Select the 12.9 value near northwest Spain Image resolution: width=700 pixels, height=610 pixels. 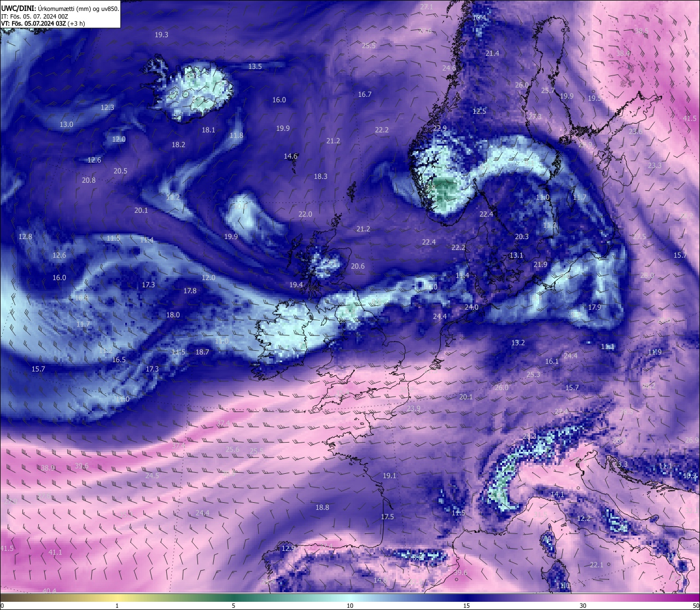pyautogui.click(x=288, y=548)
